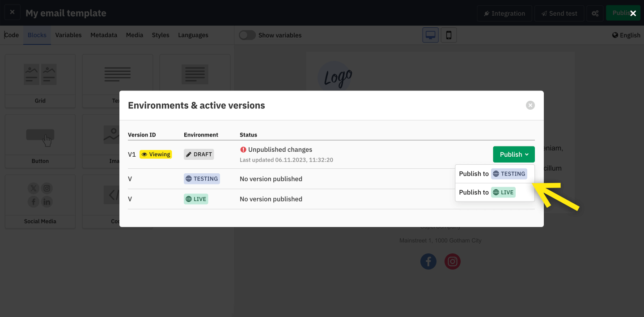Click the Integration button
The height and width of the screenshot is (317, 644).
click(504, 13)
